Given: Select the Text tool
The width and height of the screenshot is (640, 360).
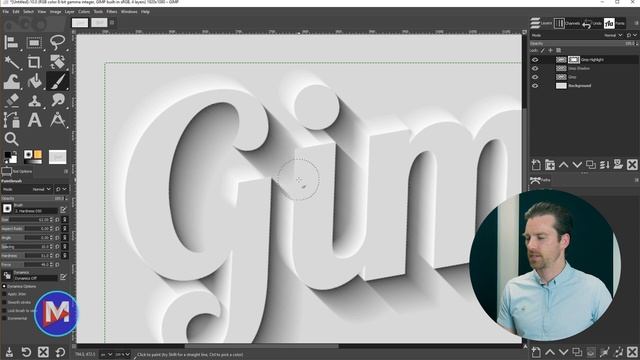Looking at the screenshot, I should (x=34, y=120).
